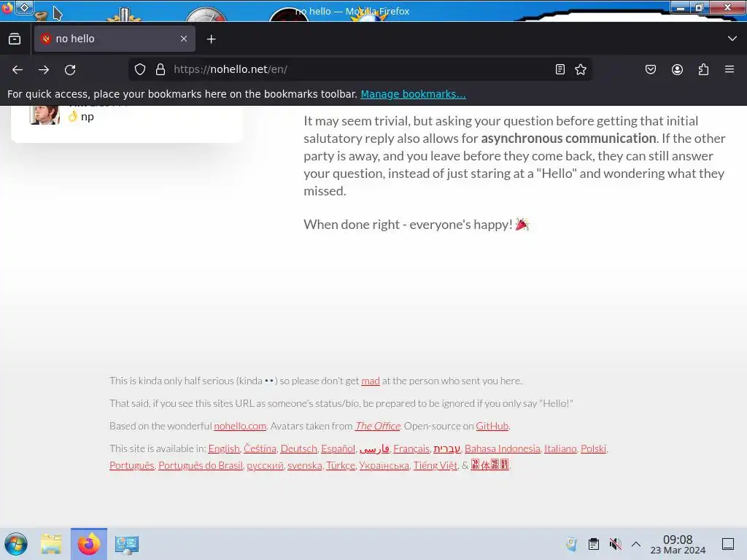
Task: Switch site language to Português
Action: [x=132, y=465]
